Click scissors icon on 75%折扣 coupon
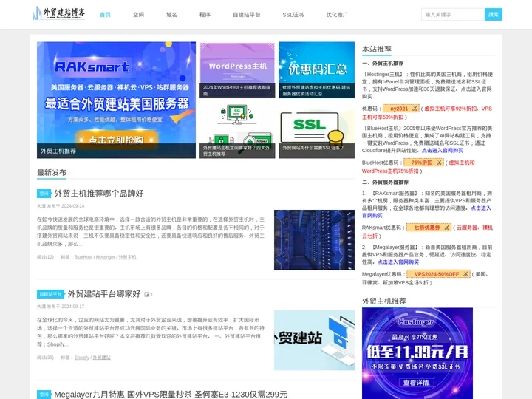Screen dimensions: 532x399 [x=439, y=163]
